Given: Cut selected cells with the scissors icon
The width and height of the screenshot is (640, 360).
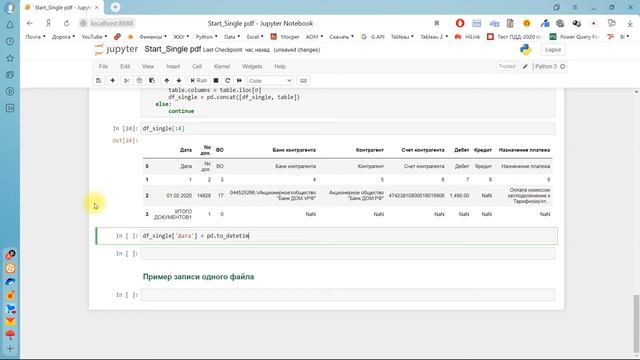Looking at the screenshot, I should coord(127,80).
